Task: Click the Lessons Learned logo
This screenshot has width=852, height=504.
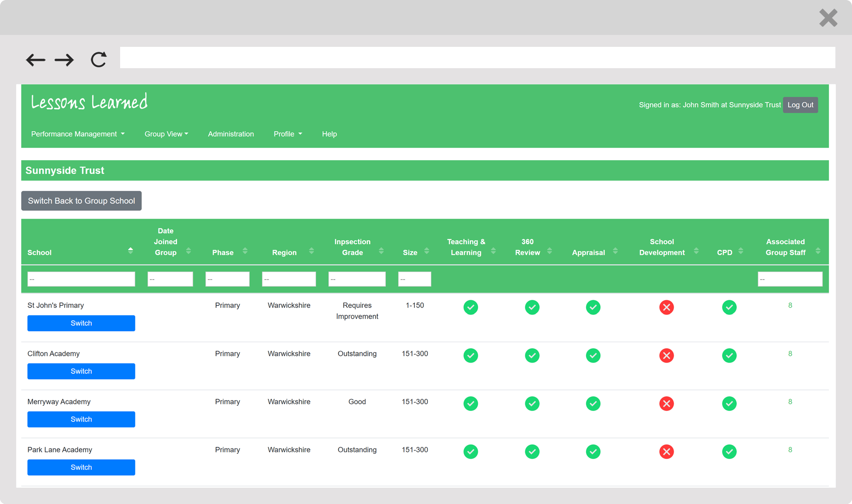Action: (x=89, y=102)
